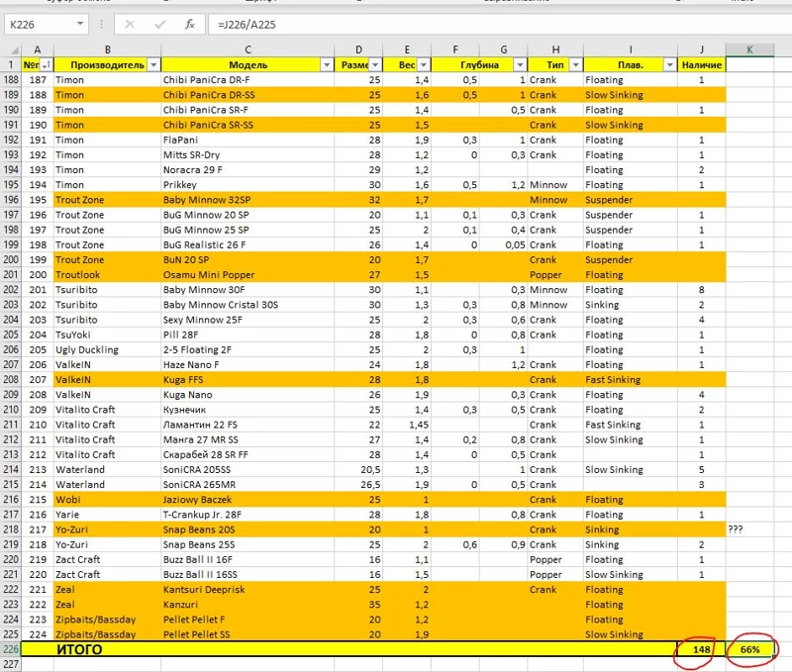Select column G header
Screen dimensions: 792x672
504,49
